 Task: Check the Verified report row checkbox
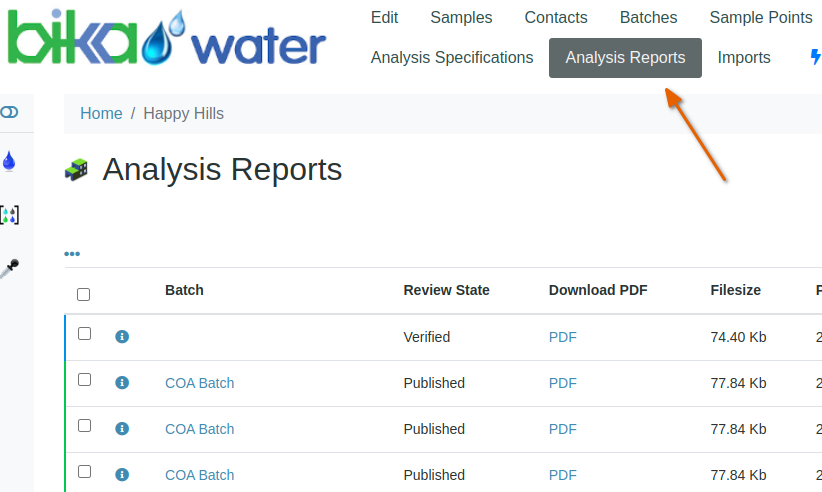point(85,334)
